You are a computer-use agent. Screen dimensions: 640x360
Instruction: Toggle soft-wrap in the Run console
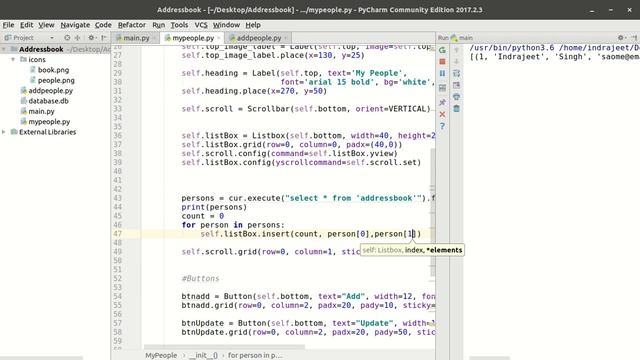point(456,73)
